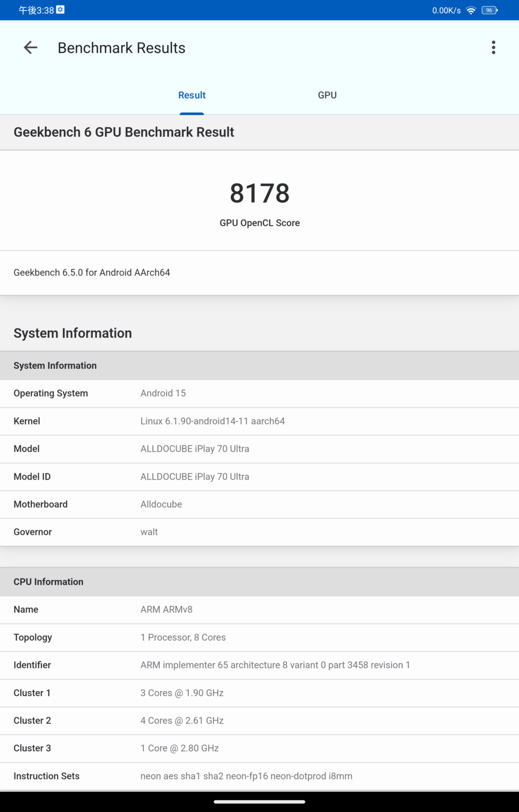Tap the settings notification icon beside clock
Viewport: 519px width, 812px height.
[x=61, y=10]
